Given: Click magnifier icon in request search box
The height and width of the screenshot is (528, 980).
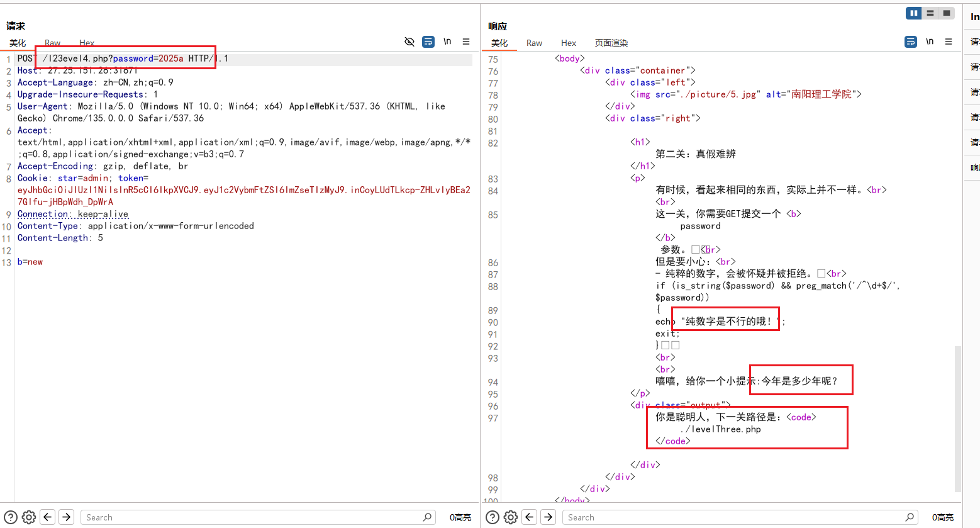Looking at the screenshot, I should point(428,517).
